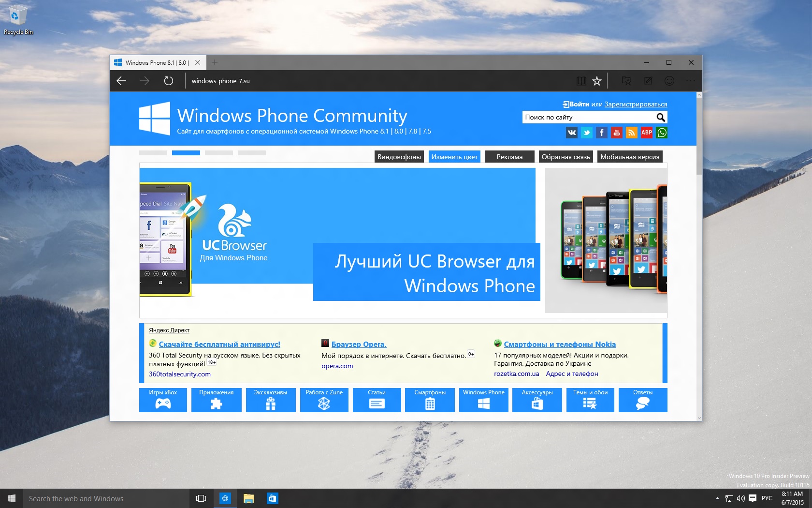Open the Ответы category tile
The width and height of the screenshot is (812, 508).
[643, 400]
